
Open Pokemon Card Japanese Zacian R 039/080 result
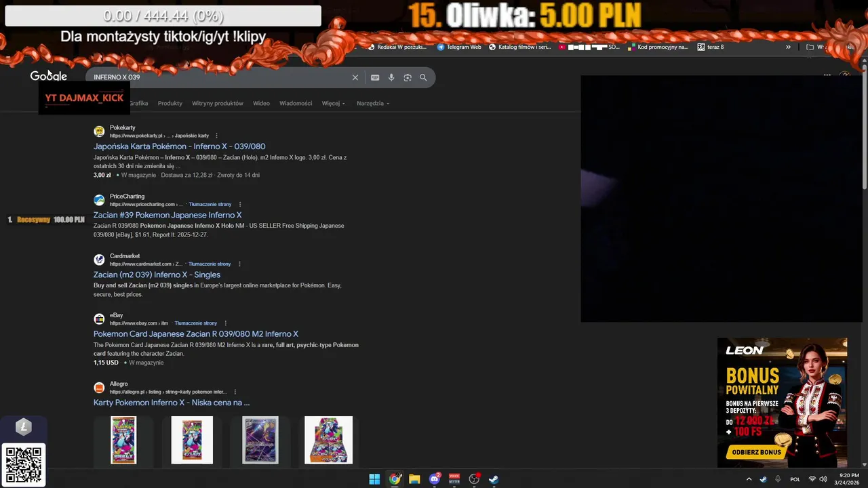tap(196, 334)
